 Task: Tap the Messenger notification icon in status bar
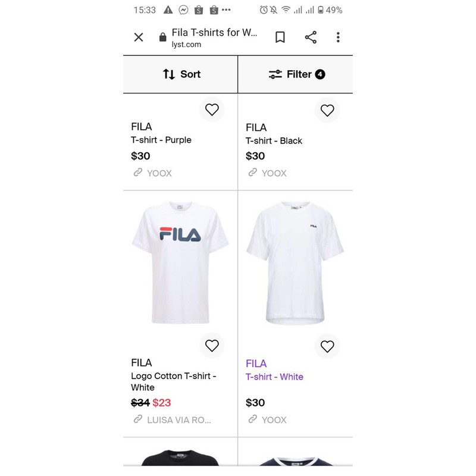[x=184, y=10]
